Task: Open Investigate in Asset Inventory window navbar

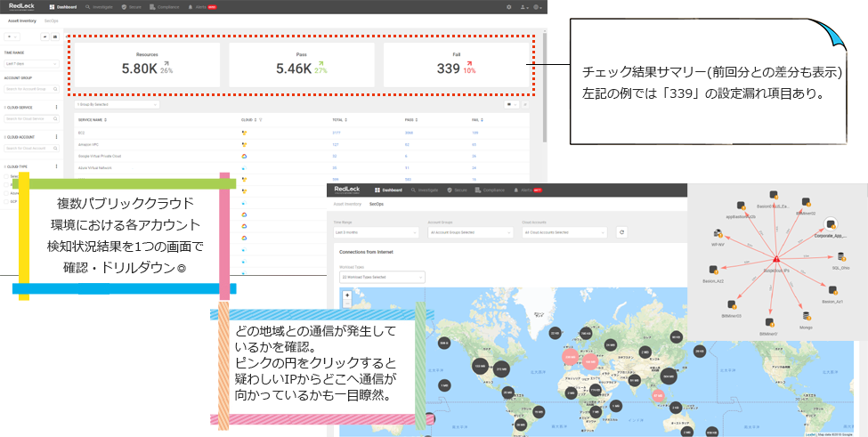Action: [x=100, y=7]
